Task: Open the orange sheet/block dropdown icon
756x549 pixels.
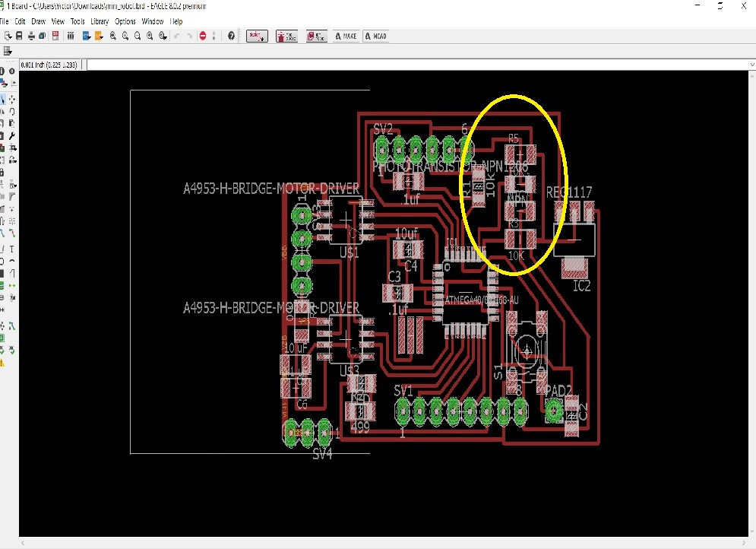Action: [99, 36]
